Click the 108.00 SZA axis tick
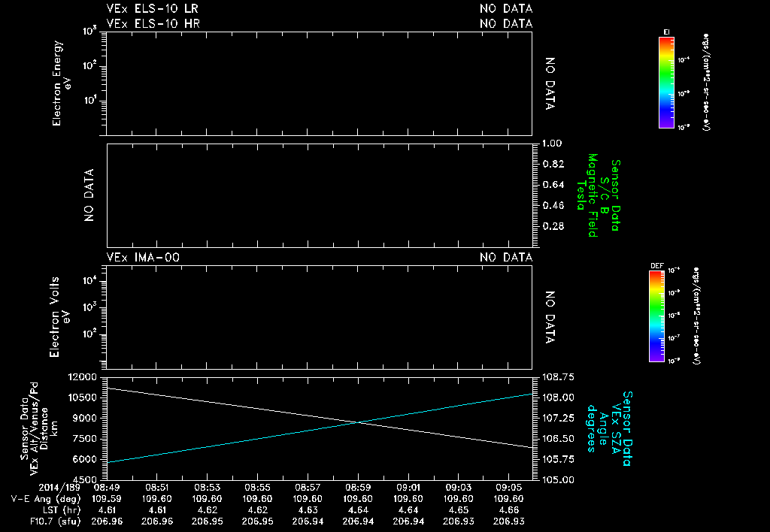The height and width of the screenshot is (532, 770). [x=558, y=397]
